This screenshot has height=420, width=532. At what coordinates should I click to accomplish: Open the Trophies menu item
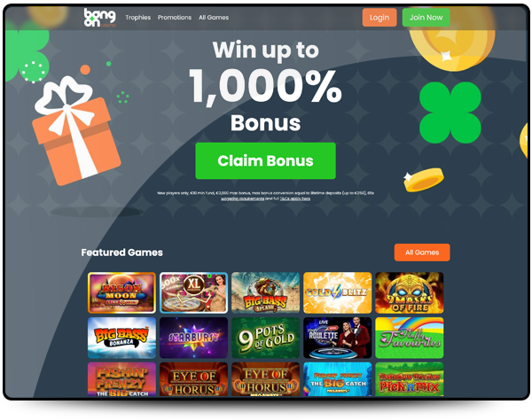coord(137,18)
